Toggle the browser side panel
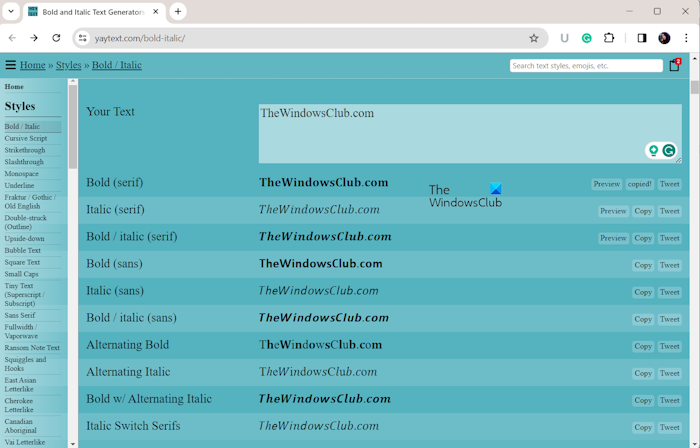Image resolution: width=700 pixels, height=448 pixels. click(642, 38)
